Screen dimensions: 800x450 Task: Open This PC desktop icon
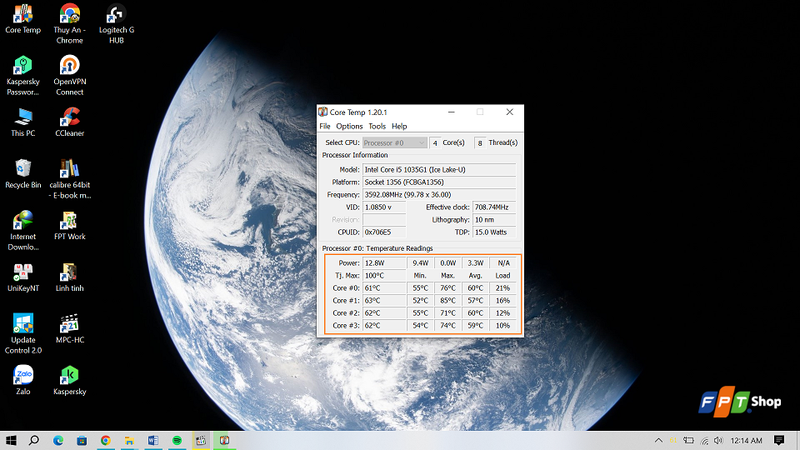pyautogui.click(x=23, y=122)
